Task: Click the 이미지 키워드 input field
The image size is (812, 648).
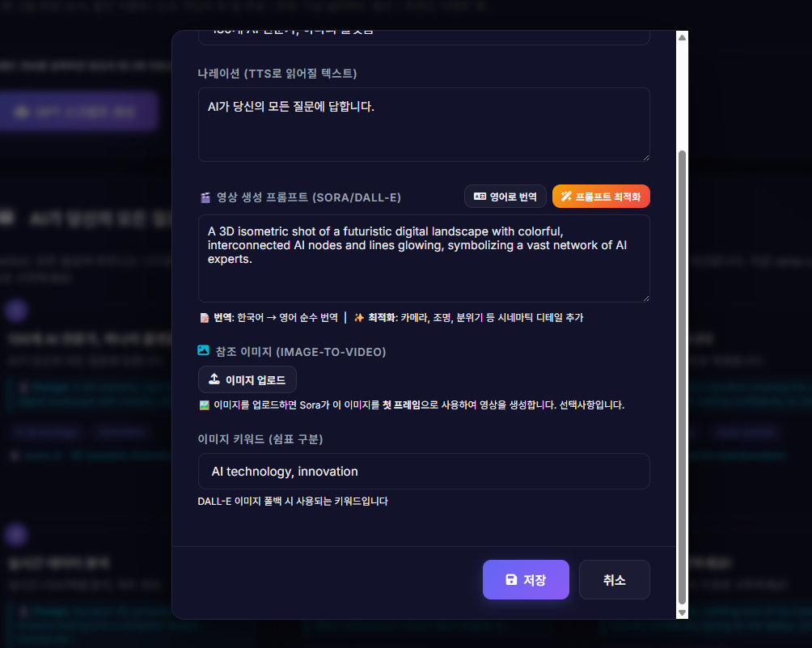Action: 424,472
